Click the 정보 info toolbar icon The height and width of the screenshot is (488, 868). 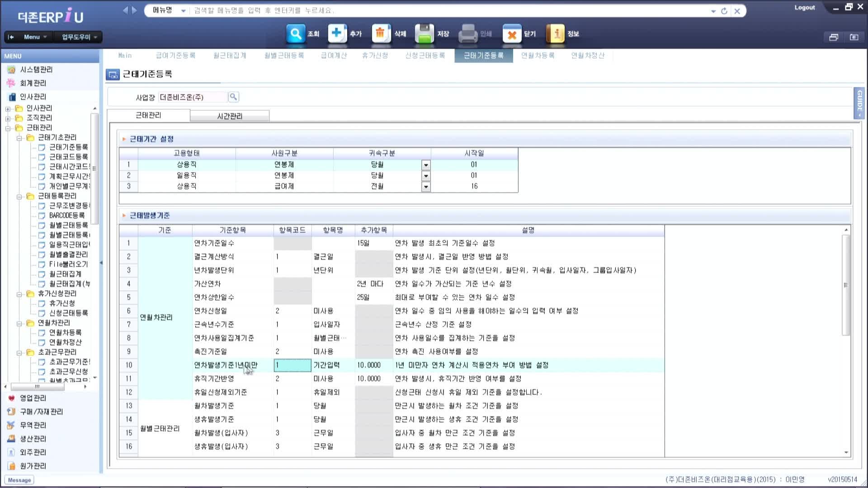(x=555, y=34)
